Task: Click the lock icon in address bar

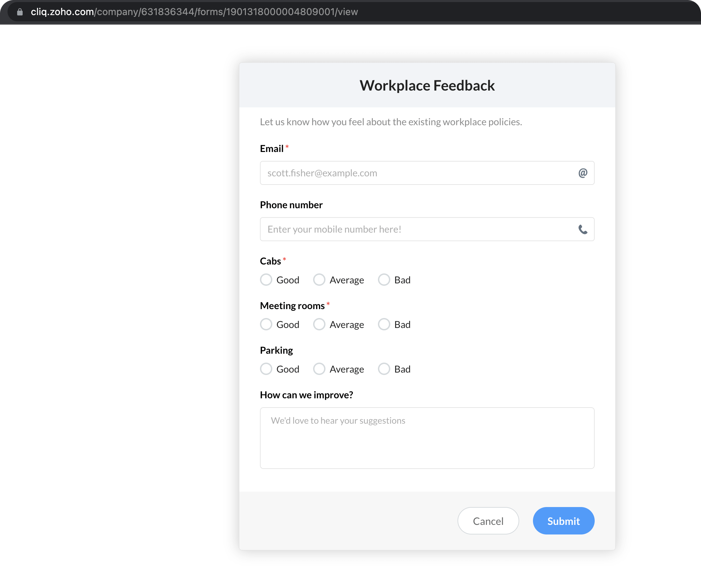Action: (x=20, y=12)
